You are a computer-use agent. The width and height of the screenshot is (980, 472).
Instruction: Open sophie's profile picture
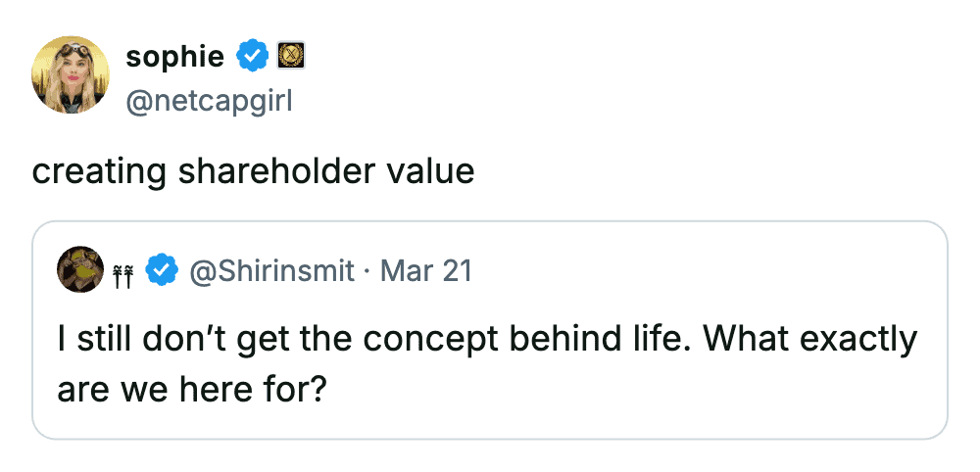[x=70, y=75]
